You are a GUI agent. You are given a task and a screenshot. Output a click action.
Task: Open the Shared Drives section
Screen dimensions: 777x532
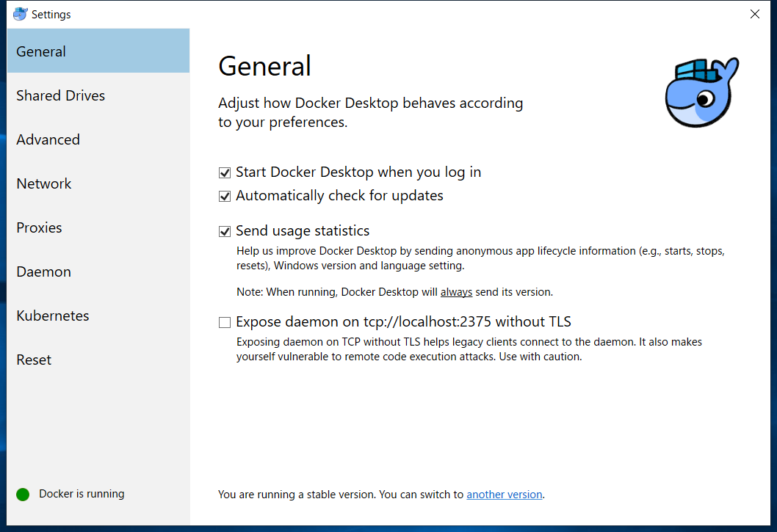(x=61, y=95)
